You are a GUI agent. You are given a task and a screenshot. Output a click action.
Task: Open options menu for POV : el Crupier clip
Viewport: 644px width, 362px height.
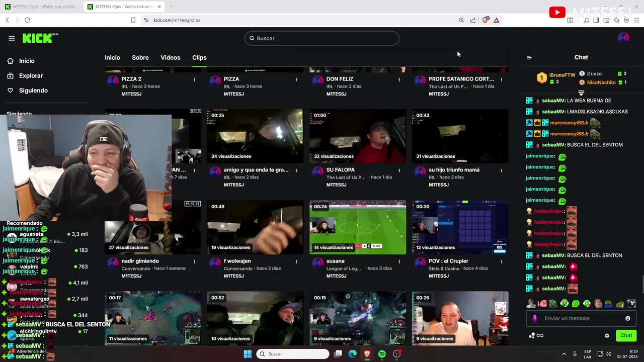click(501, 261)
